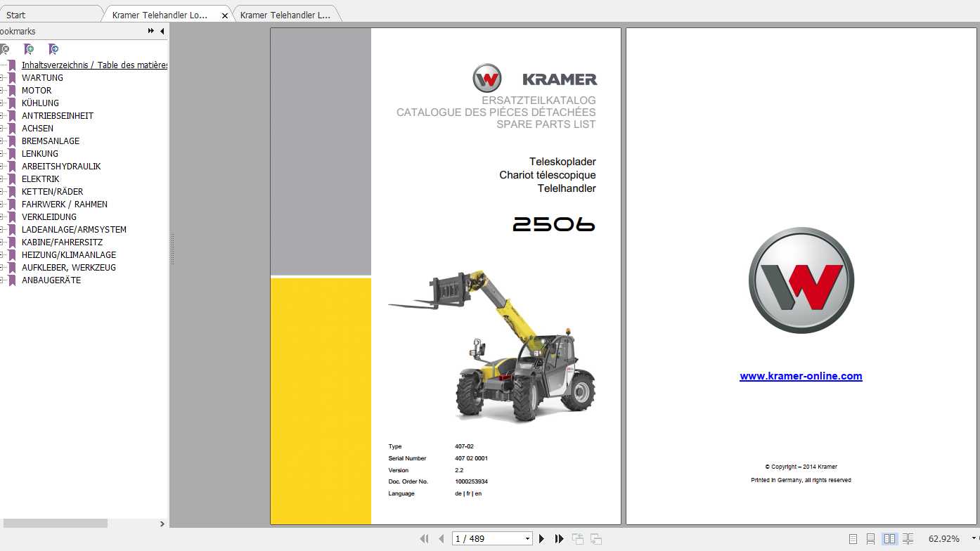
Task: Go to the AUFKLEBER, WERKZEUG bookmark
Action: pos(69,268)
